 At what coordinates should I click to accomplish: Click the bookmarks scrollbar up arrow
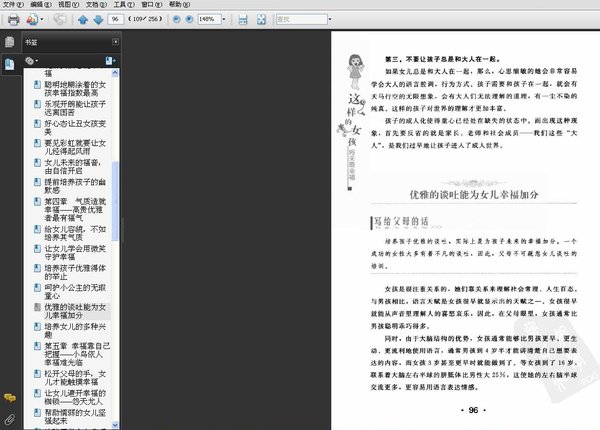coord(115,72)
